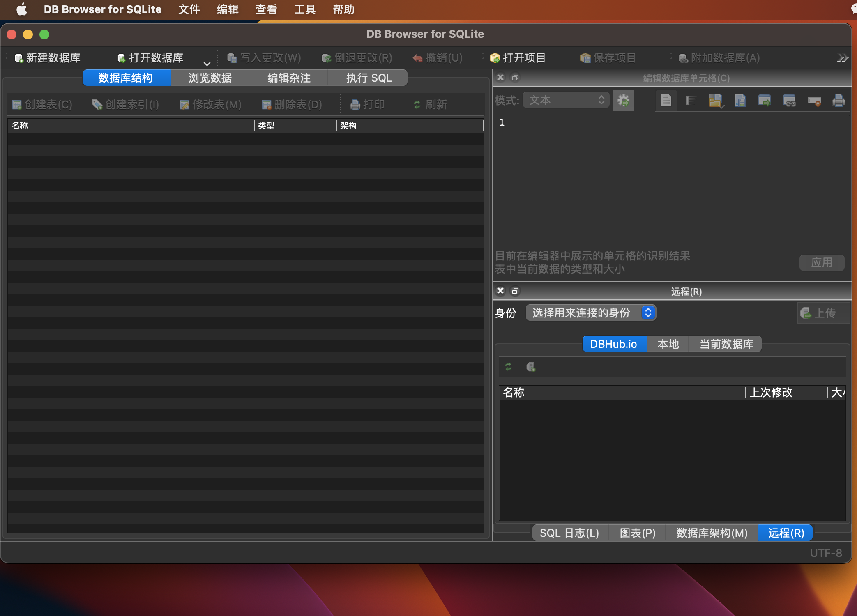Open the auto-detect format settings gear icon
The image size is (857, 616).
coord(624,100)
